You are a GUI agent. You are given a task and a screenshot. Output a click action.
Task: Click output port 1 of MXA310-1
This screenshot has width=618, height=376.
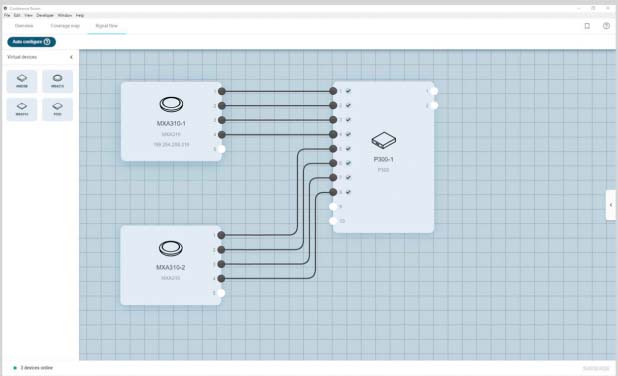(222, 91)
